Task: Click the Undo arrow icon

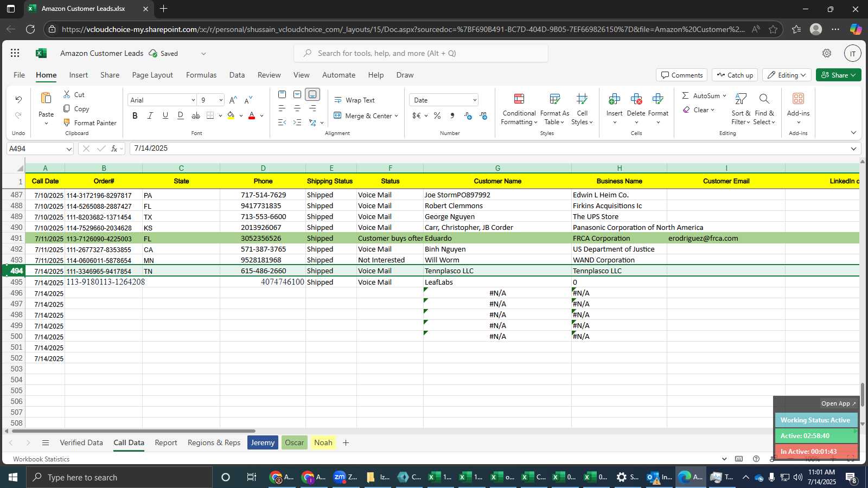Action: [x=18, y=100]
